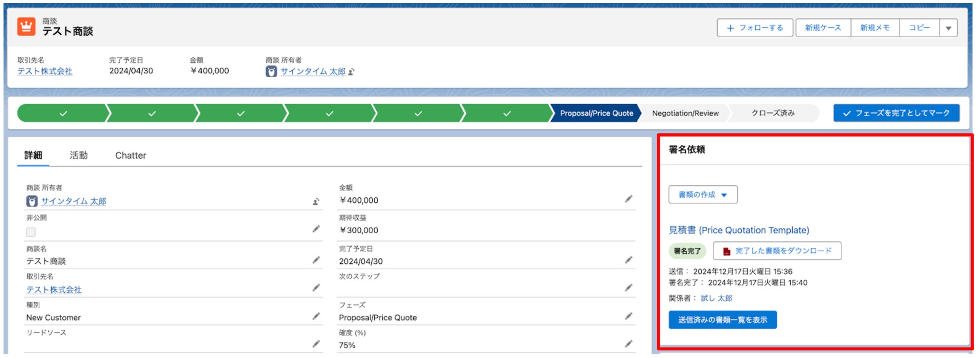The image size is (980, 358).
Task: Click 送信 timestamp 2024年12月17日火曜日 15:36
Action: tap(743, 272)
